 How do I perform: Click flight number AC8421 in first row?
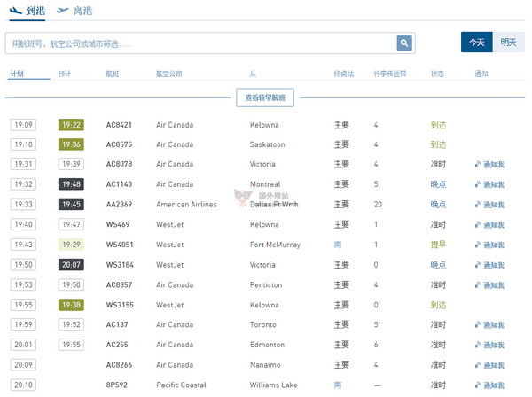(119, 125)
